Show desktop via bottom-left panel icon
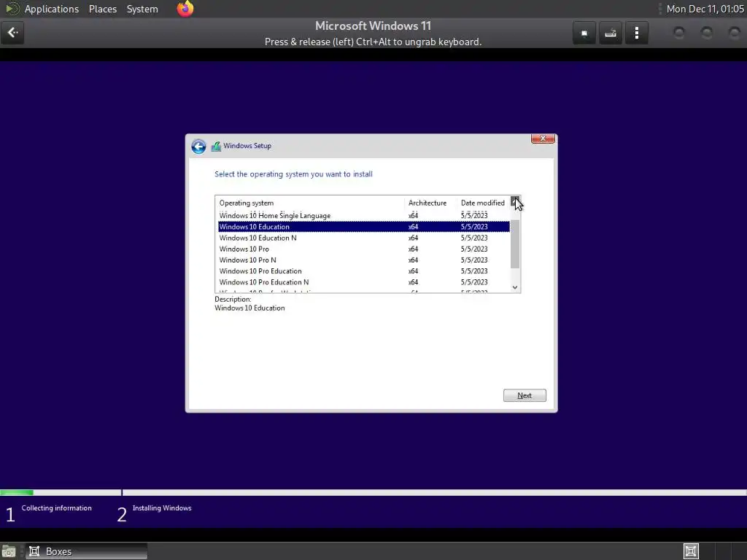 pyautogui.click(x=9, y=551)
